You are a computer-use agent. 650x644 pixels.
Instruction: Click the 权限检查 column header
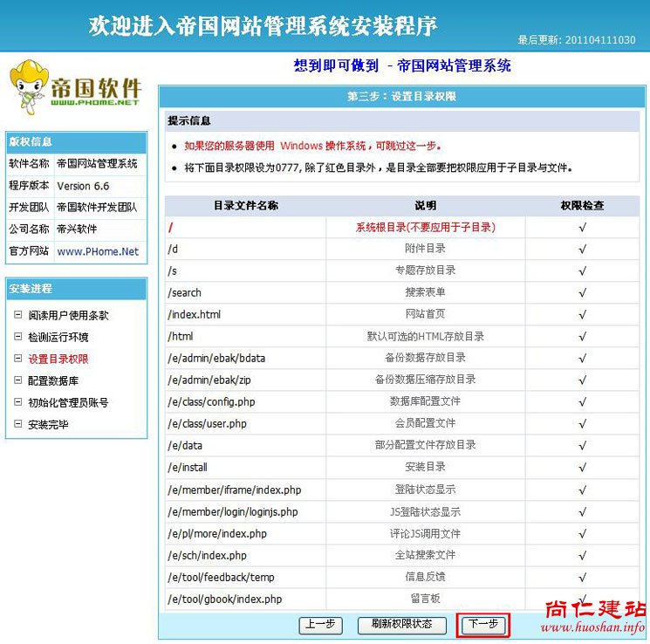(x=582, y=206)
